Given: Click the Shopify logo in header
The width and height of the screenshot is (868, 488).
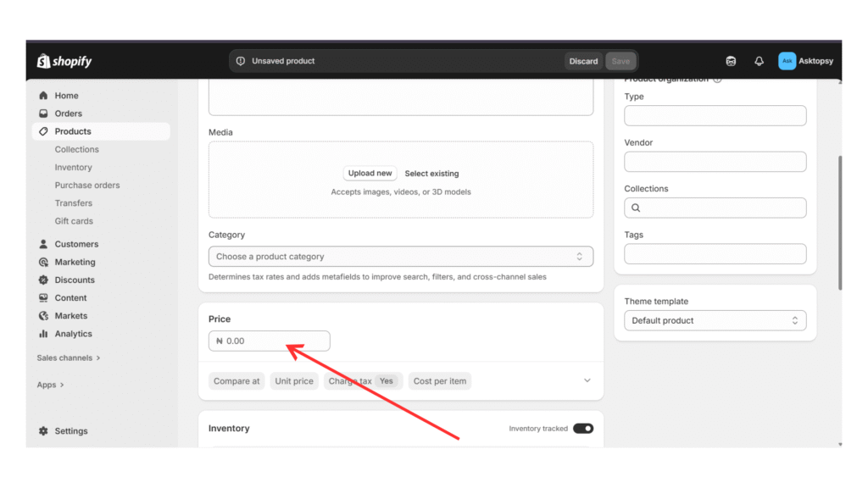Looking at the screenshot, I should (x=64, y=61).
